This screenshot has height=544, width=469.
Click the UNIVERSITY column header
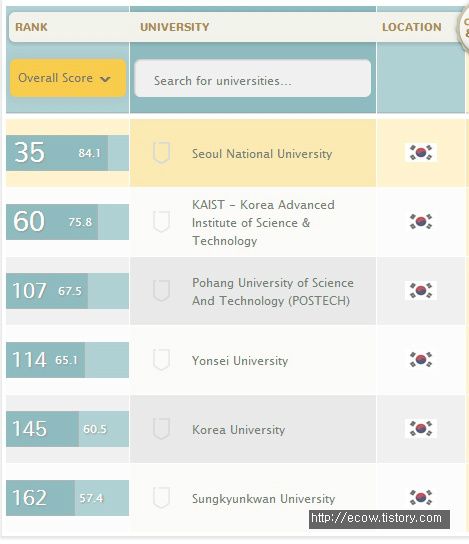point(174,27)
